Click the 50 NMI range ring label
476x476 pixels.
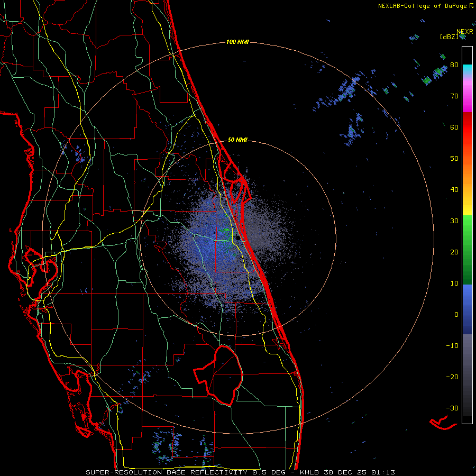[x=237, y=140]
